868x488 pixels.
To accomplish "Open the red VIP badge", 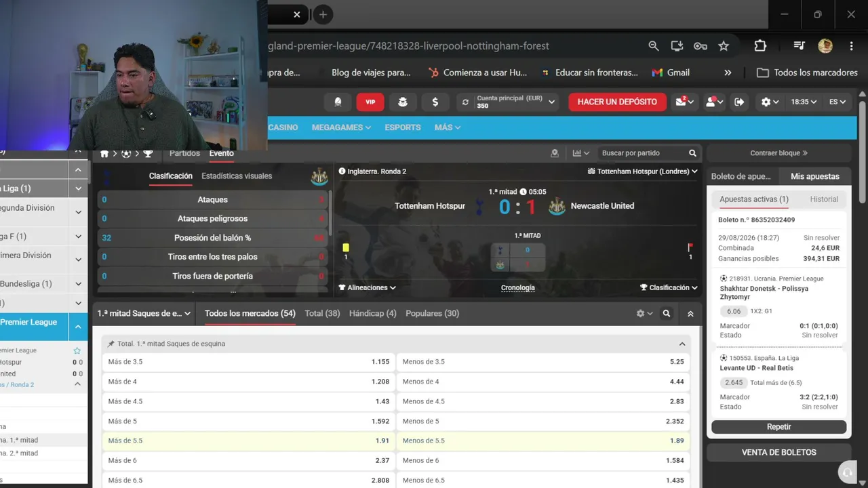I will [x=370, y=102].
